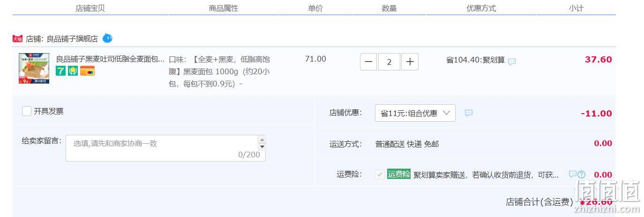Screen dimensions: 644x217
Task: Click the 0/200 character counter
Action: click(x=249, y=155)
